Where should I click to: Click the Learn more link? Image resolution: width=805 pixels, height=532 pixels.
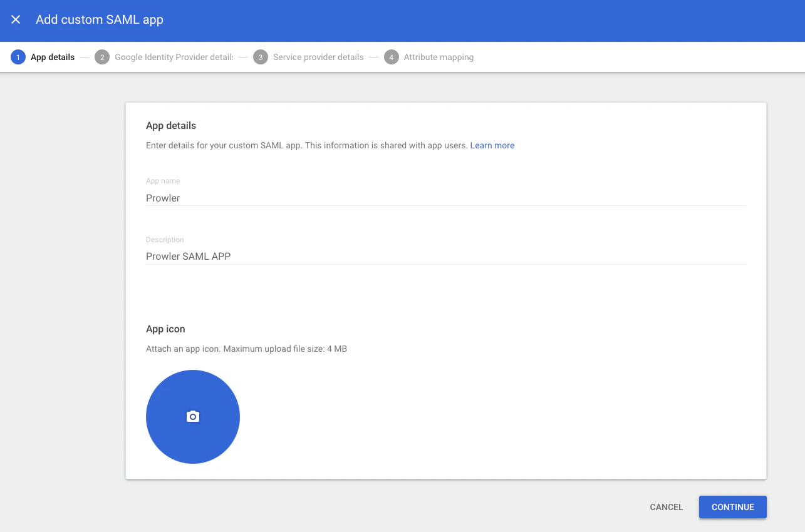(492, 145)
